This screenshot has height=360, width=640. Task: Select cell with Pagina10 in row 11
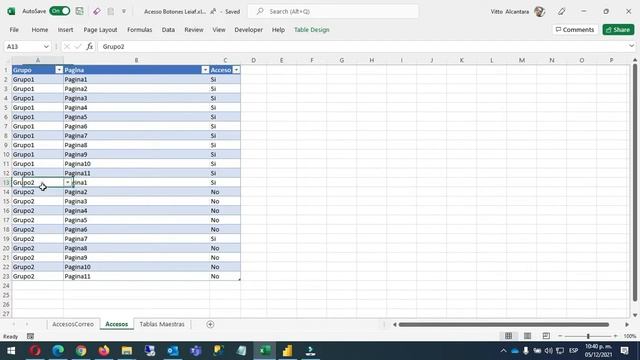[x=136, y=164]
